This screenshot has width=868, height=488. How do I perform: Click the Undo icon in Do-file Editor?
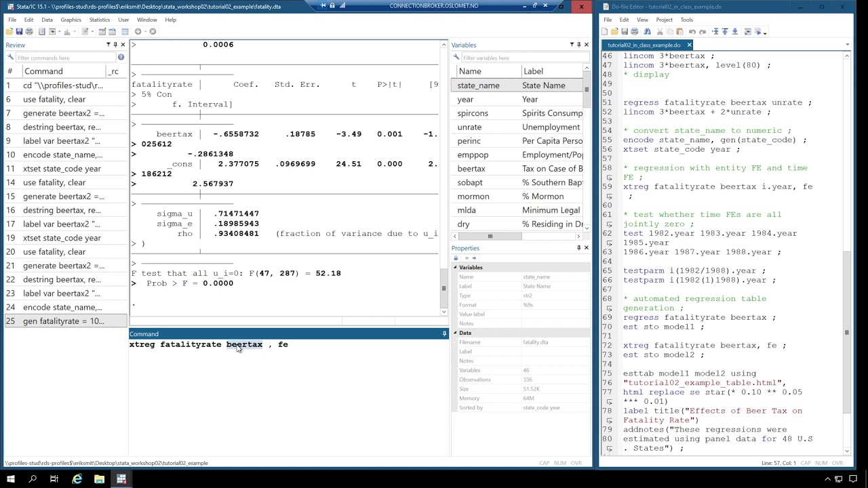pyautogui.click(x=692, y=31)
